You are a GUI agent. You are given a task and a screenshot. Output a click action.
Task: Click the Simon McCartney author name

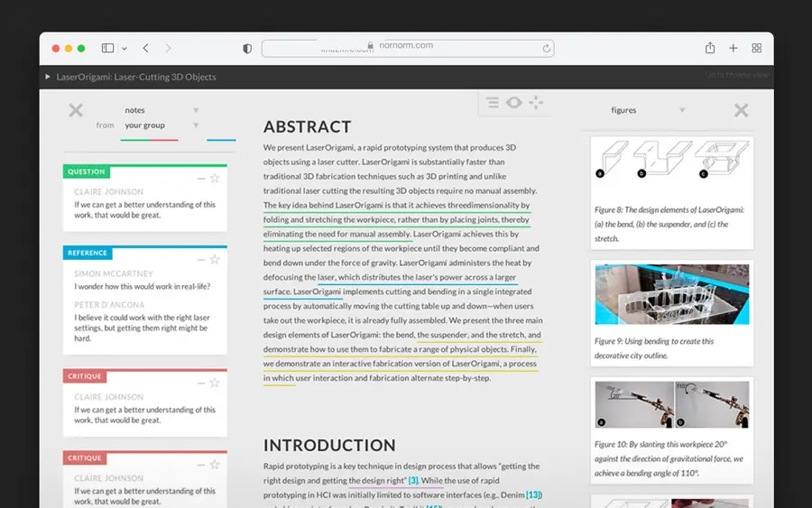coord(114,273)
